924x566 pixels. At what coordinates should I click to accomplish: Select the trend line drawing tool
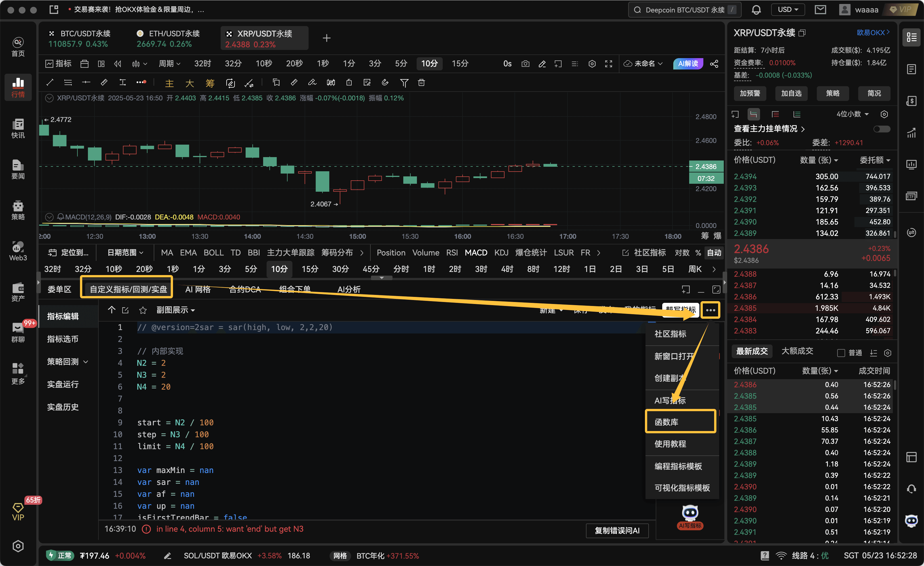click(50, 83)
